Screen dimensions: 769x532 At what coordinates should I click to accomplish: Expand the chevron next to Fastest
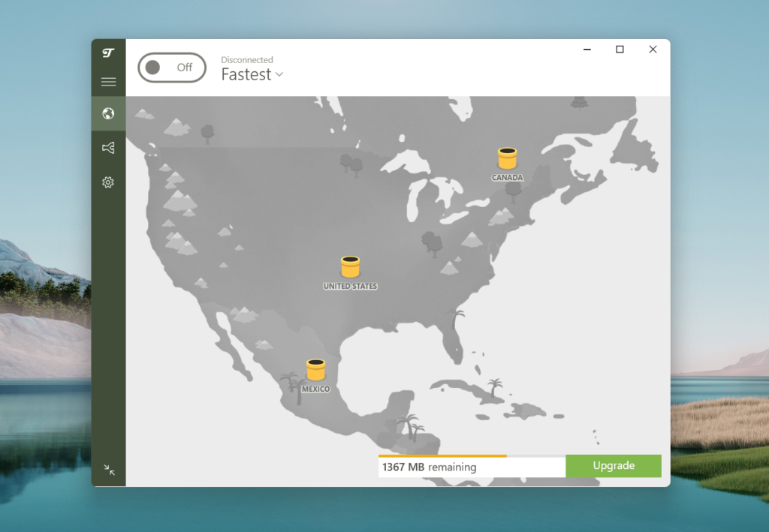coord(279,75)
